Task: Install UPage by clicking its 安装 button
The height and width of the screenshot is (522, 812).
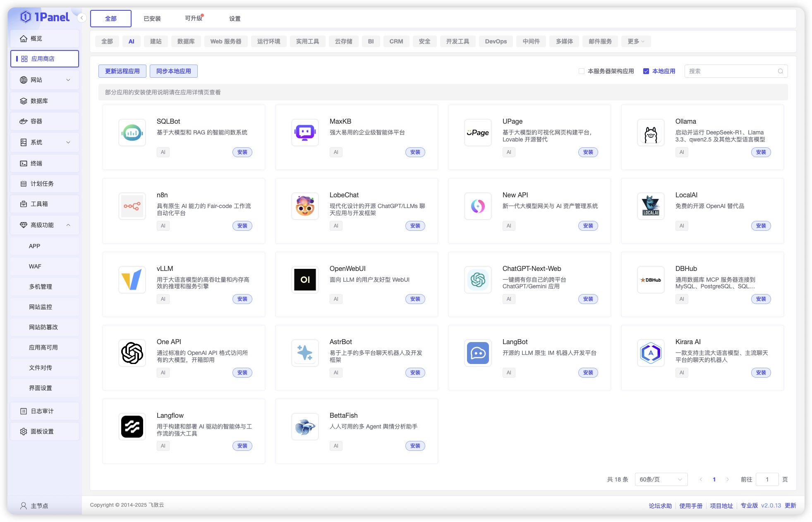Action: (x=588, y=152)
